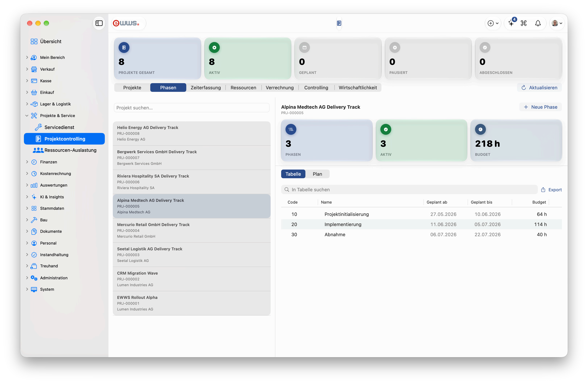This screenshot has height=384, width=588.
Task: Click the Administration gears icon
Action: (x=34, y=278)
